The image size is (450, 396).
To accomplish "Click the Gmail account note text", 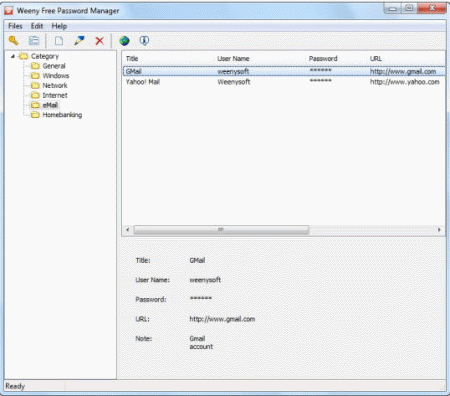I will 201,342.
